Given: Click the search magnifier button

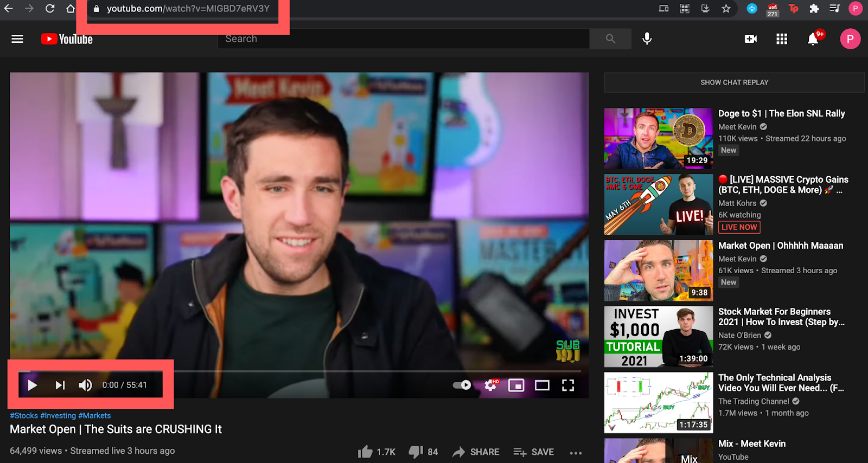Looking at the screenshot, I should (x=610, y=39).
